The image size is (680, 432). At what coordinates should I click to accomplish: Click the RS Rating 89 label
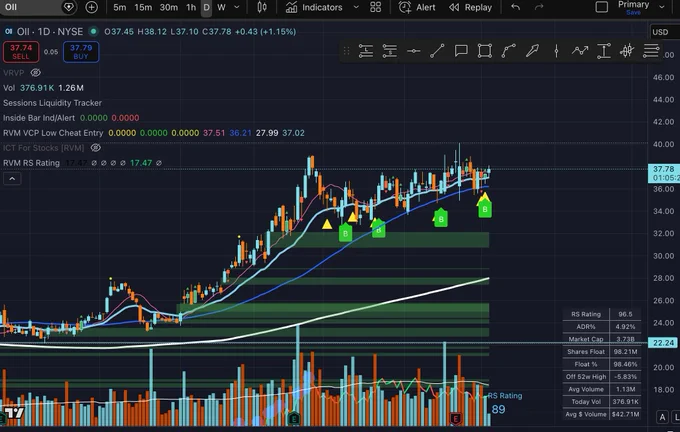504,403
